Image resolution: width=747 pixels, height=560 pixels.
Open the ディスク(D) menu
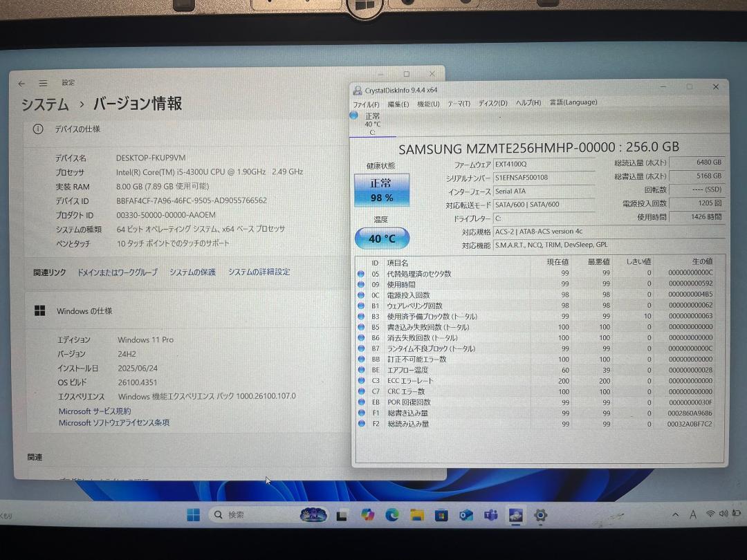(492, 103)
